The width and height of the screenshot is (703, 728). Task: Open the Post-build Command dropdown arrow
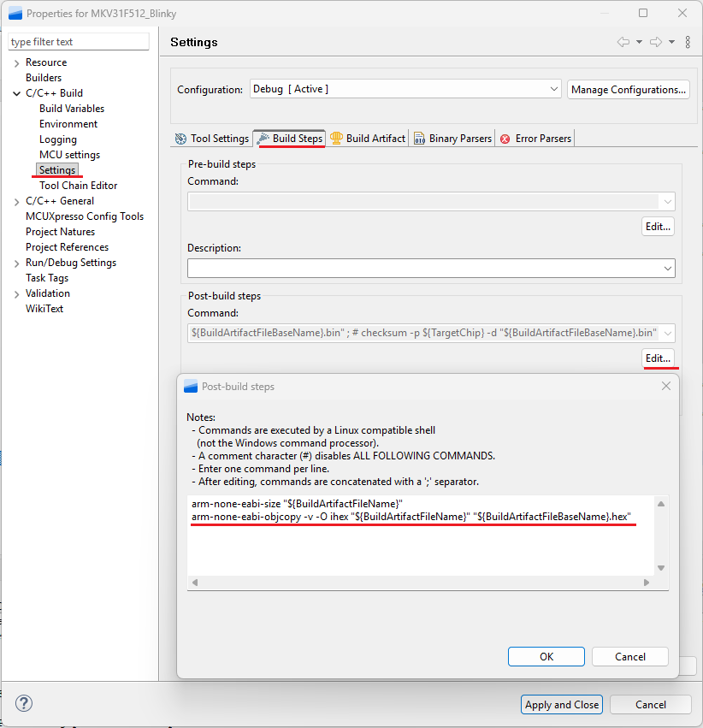(667, 333)
